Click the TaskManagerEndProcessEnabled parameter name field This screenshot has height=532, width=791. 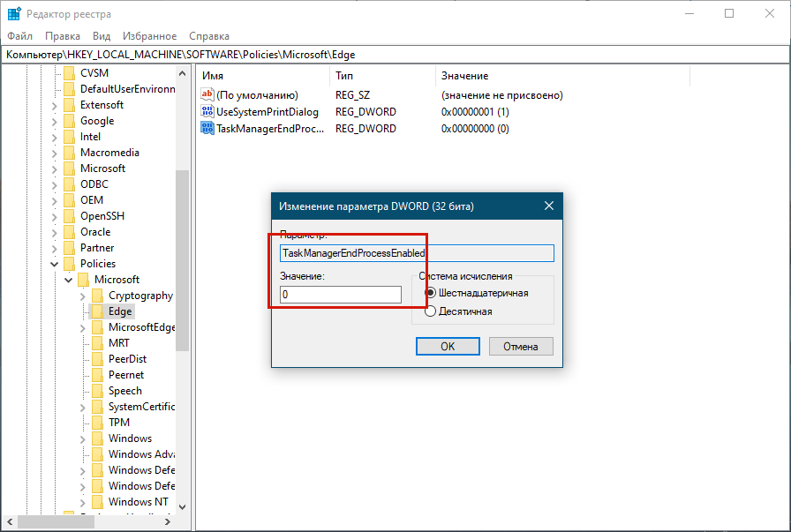tap(417, 253)
